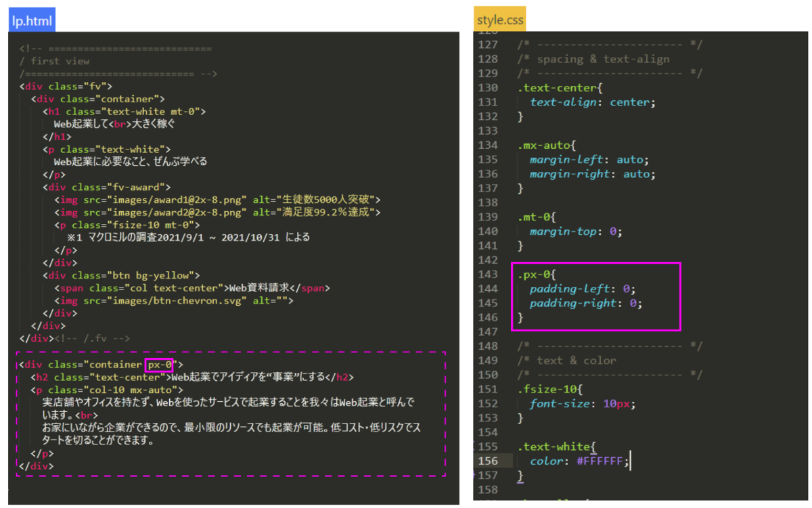
Task: Click the "color: #FFFFFF;" declaration
Action: 580,461
